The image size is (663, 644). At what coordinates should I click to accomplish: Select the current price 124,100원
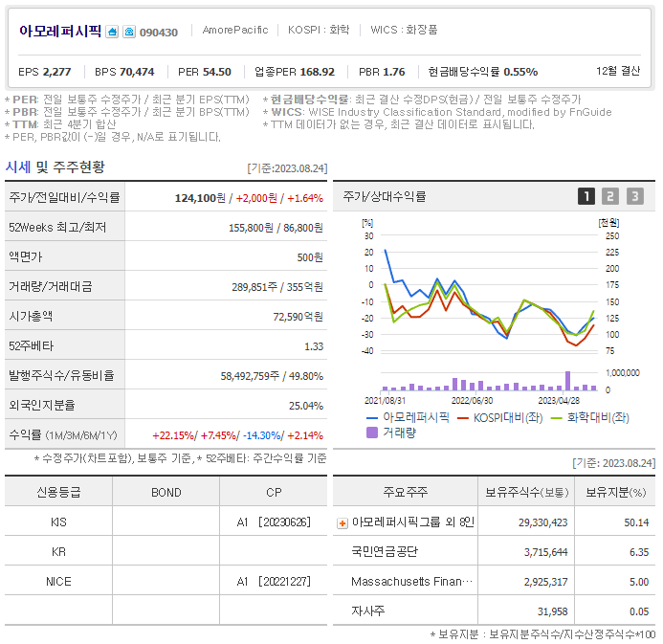(x=200, y=198)
